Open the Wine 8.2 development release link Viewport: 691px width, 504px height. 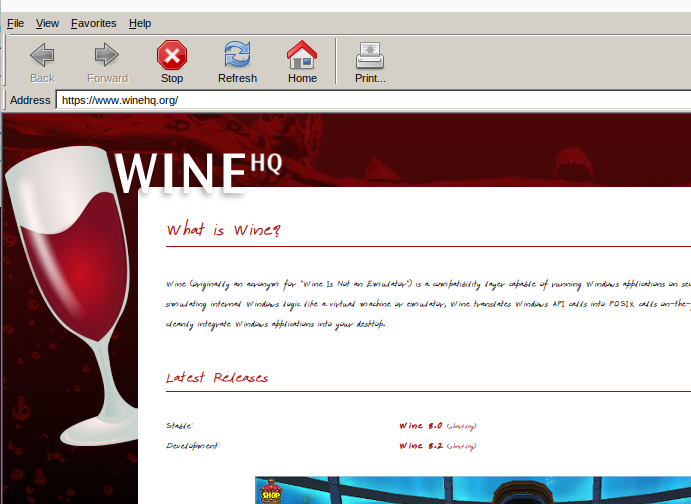(x=420, y=446)
